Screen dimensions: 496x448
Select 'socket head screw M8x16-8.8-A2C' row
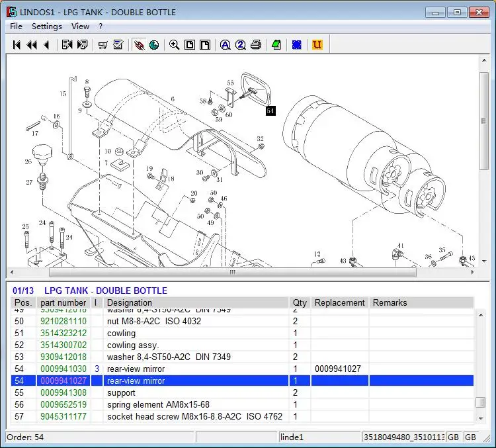[242, 416]
